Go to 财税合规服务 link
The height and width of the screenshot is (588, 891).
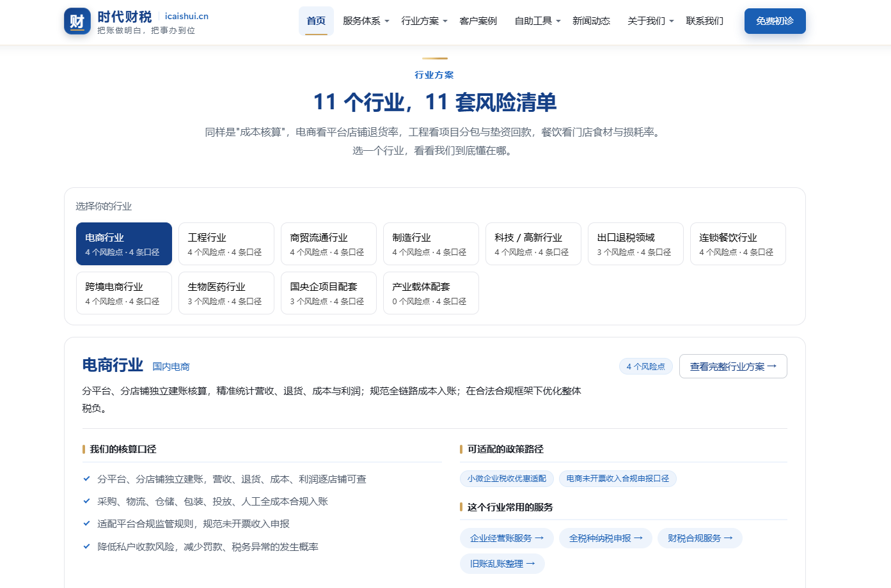(x=700, y=538)
